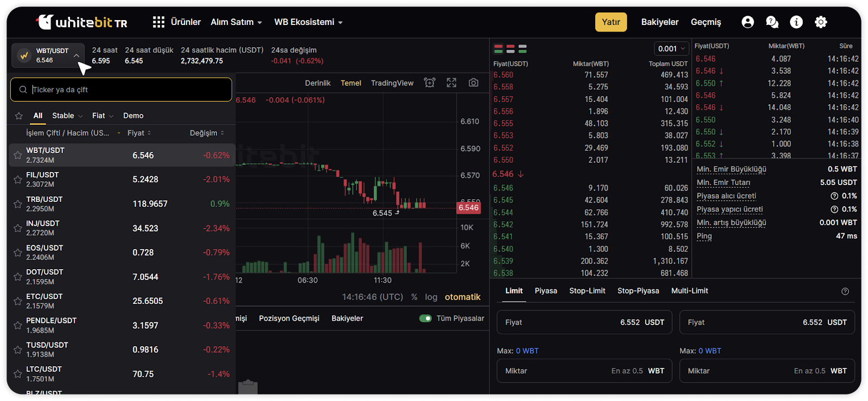Click the buy side Fiyat price field
Screen dimensions: 868x401
(584, 322)
